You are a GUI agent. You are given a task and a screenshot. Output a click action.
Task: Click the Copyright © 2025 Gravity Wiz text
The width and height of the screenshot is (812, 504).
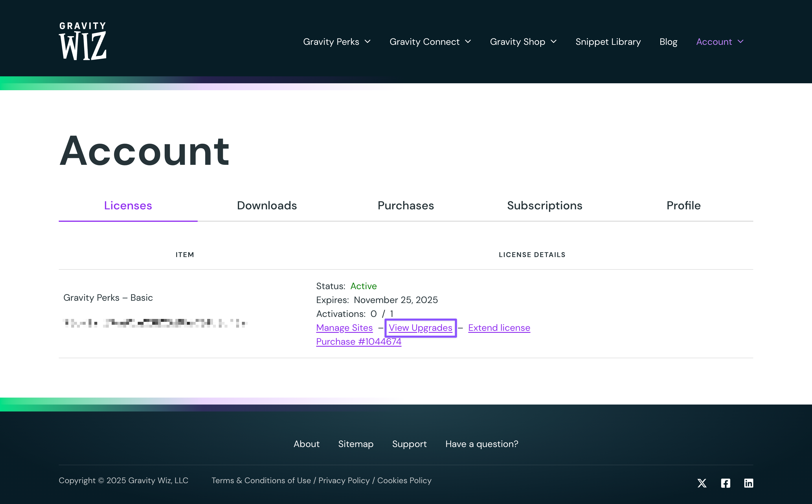[124, 480]
